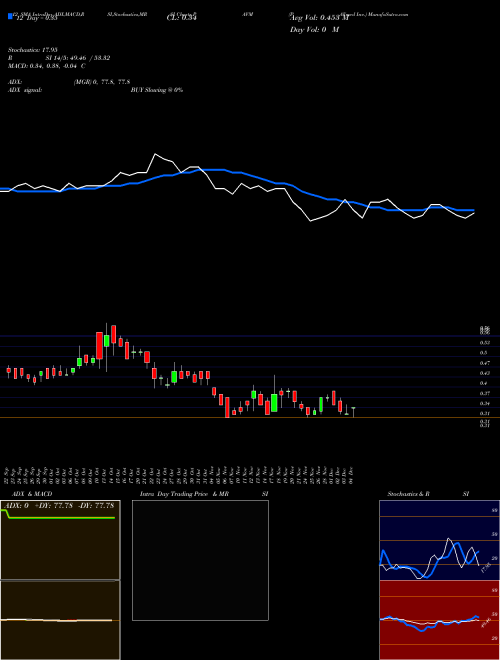
Task: Select the Day Vol 0 M readout
Action: coord(314,30)
